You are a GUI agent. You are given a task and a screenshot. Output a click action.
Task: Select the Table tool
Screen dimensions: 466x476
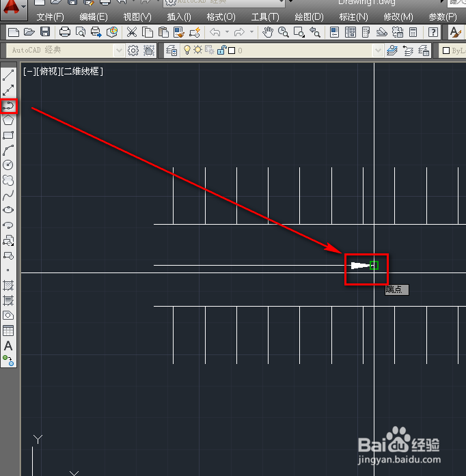point(8,331)
